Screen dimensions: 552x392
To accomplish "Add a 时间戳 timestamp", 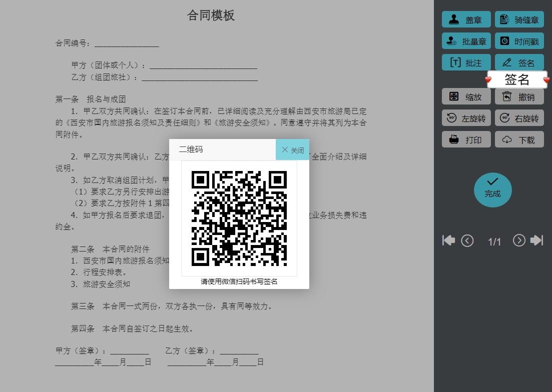I will click(519, 41).
